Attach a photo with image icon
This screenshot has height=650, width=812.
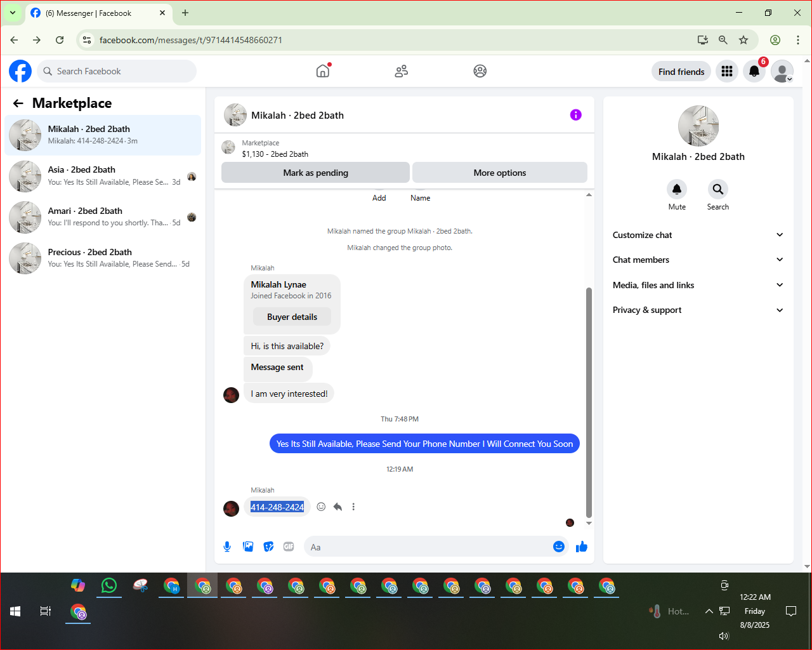[248, 547]
